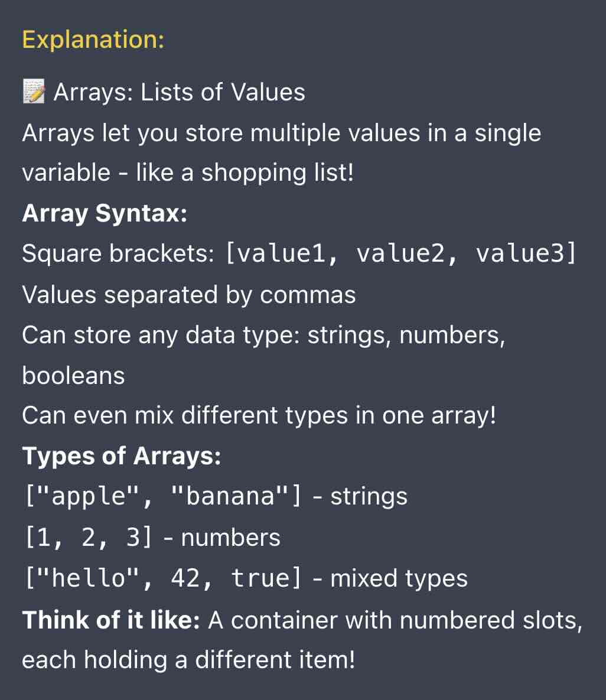Click the memo pencil emoji icon
The image size is (606, 700).
(x=34, y=92)
